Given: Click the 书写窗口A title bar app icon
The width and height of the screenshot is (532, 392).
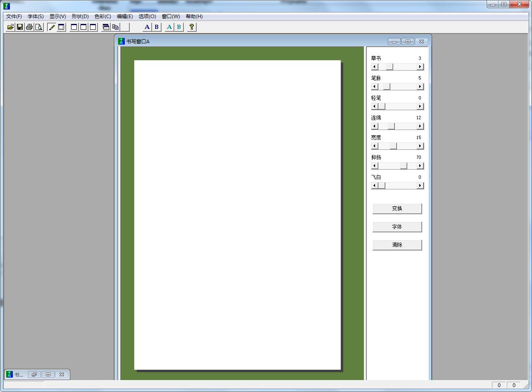Looking at the screenshot, I should tap(121, 41).
